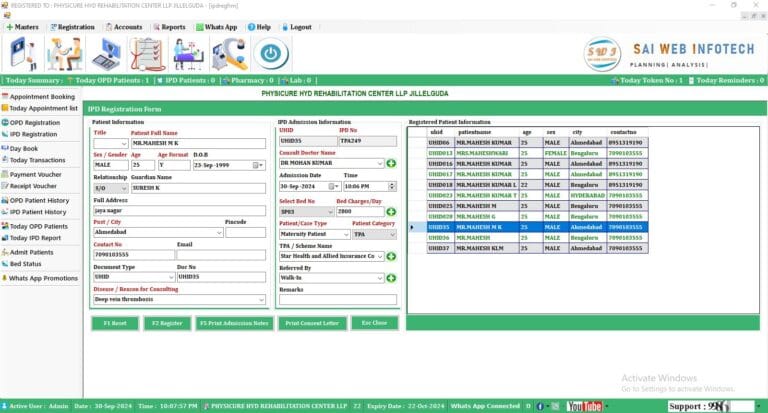Expand the Title dropdown

(123, 144)
